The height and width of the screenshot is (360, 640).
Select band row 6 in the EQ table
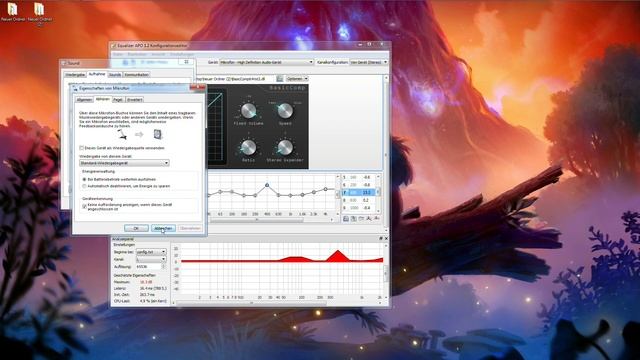(x=358, y=185)
